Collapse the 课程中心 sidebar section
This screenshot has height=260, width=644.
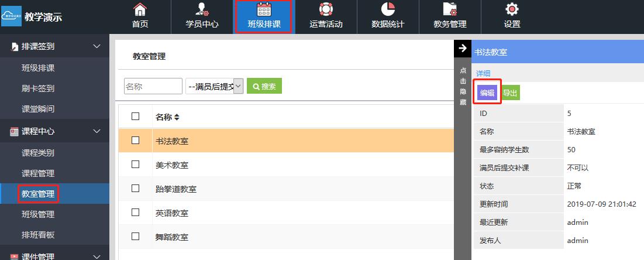97,132
